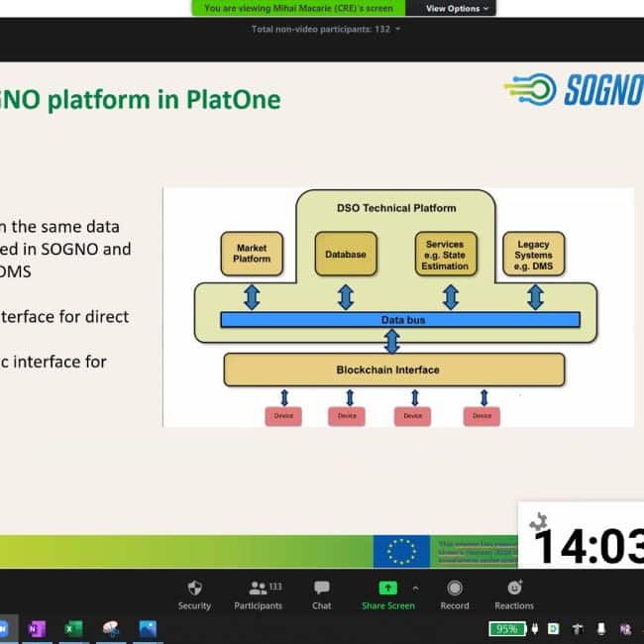Open the Participants panel showing 133

[x=258, y=595]
